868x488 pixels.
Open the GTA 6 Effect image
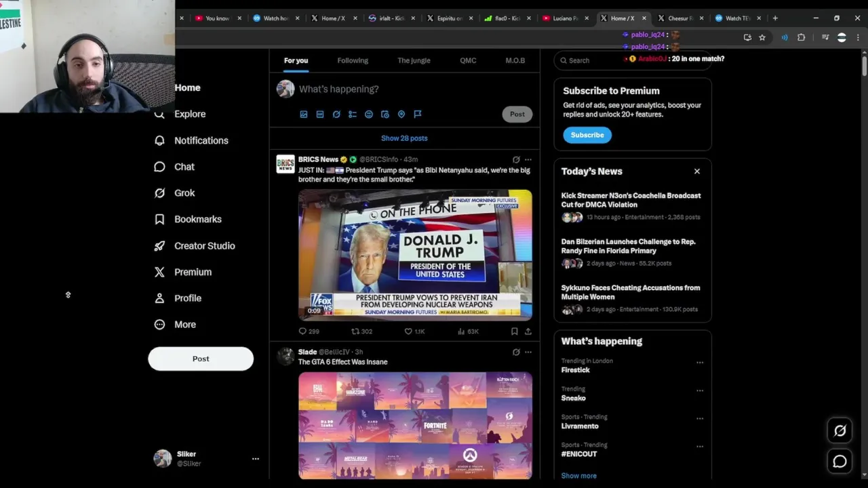coord(415,426)
